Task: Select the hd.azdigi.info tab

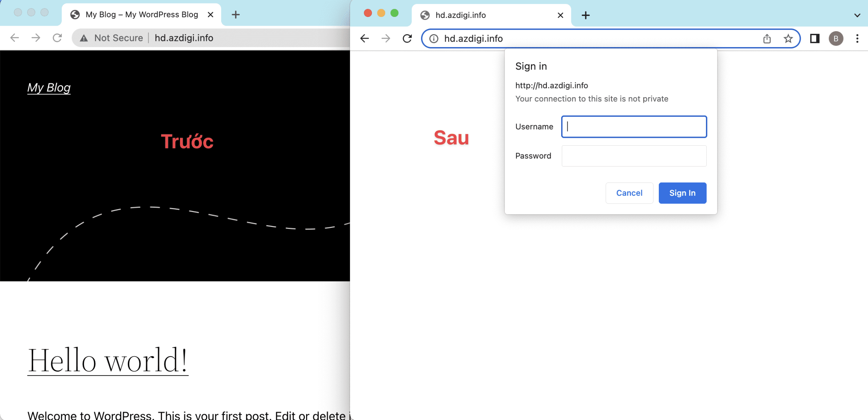Action: tap(475, 15)
